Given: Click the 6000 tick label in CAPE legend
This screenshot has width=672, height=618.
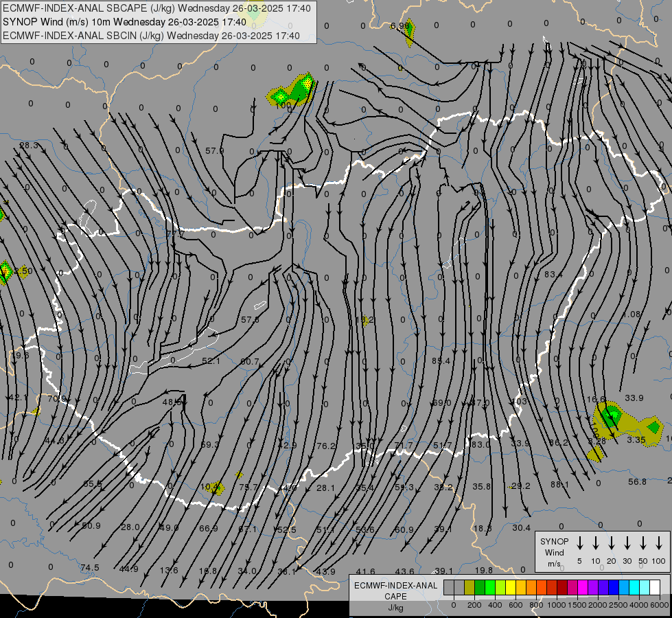Looking at the screenshot, I should (x=659, y=605).
